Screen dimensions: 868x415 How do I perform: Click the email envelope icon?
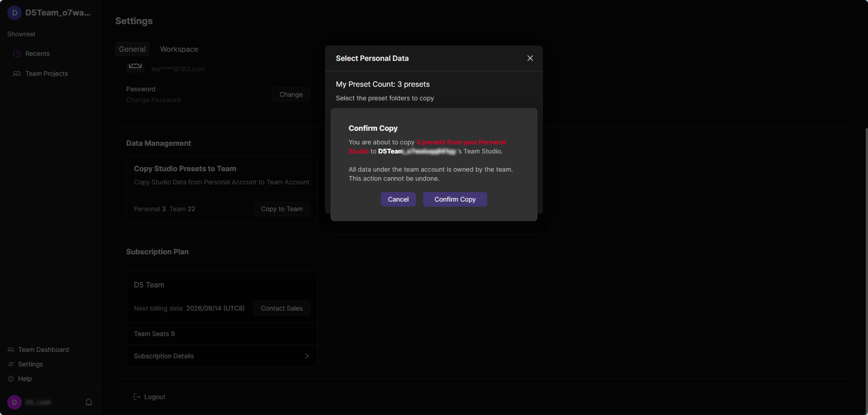pos(135,66)
